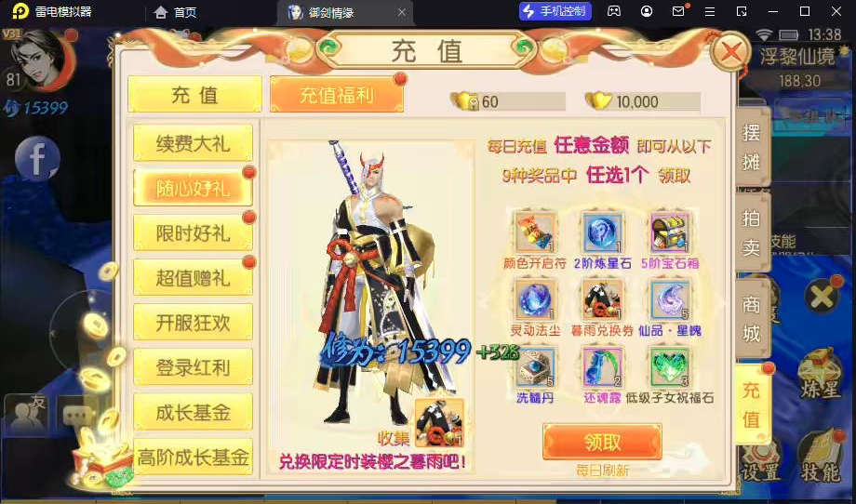The width and height of the screenshot is (856, 504).
Task: Open the 充值福利 tab
Action: point(337,95)
